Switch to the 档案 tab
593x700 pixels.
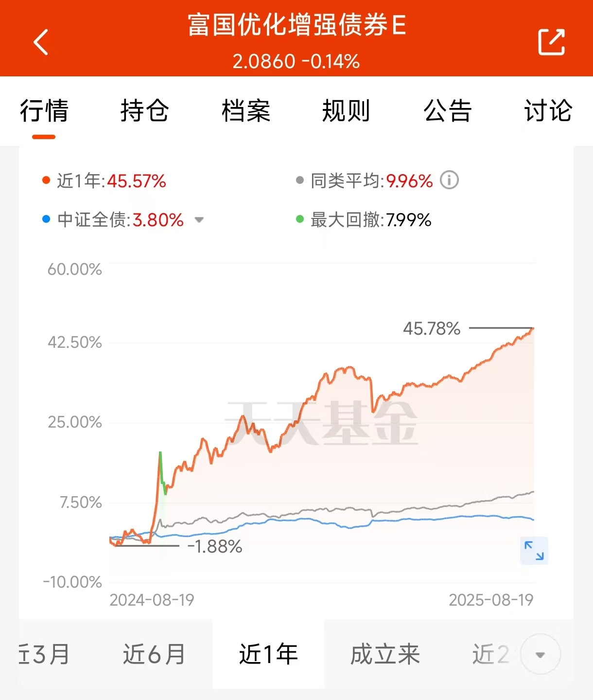click(246, 110)
